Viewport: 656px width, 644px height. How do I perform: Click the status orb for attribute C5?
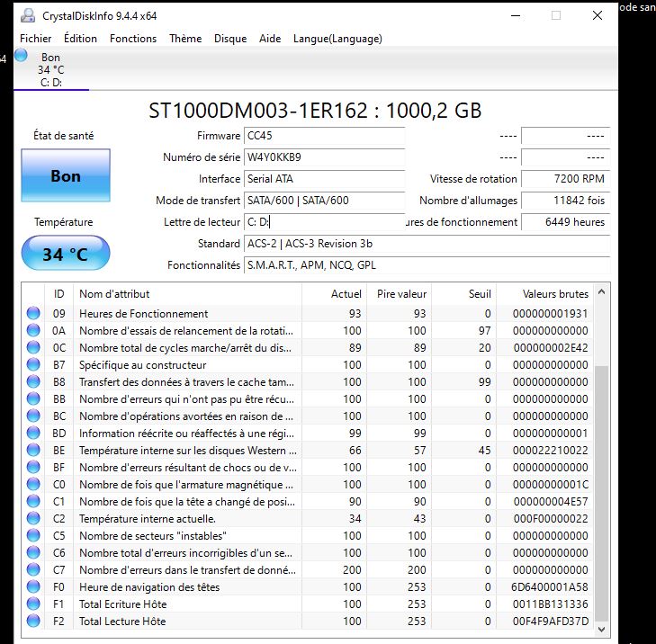point(33,535)
